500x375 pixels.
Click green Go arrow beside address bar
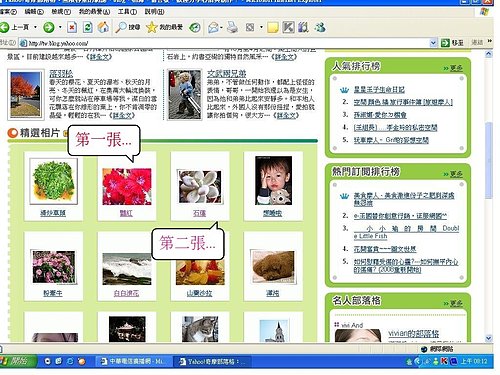[x=445, y=43]
